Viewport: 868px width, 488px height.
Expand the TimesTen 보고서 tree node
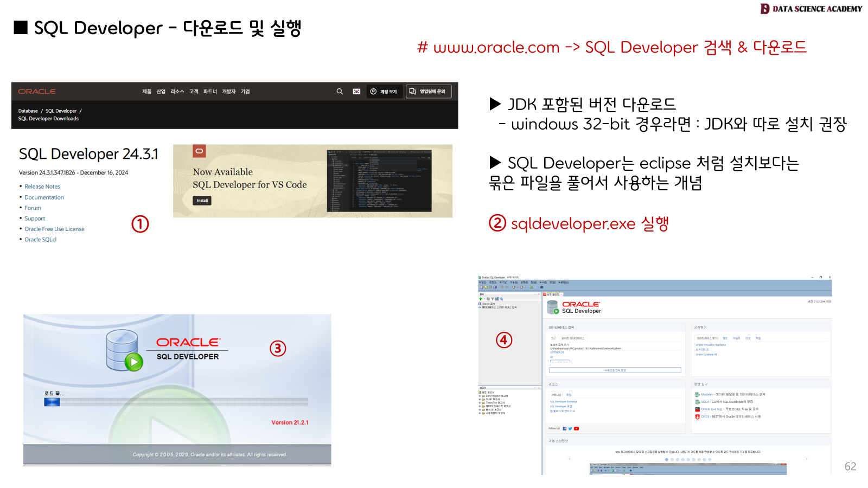click(x=480, y=403)
